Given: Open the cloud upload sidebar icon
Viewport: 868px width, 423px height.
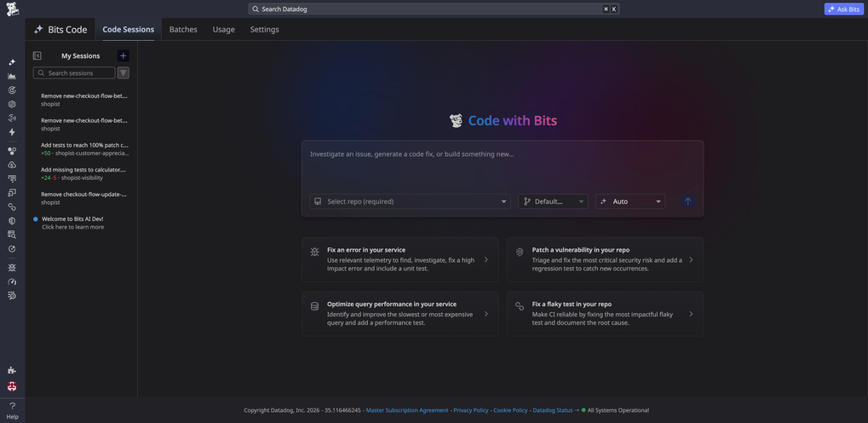Looking at the screenshot, I should pyautogui.click(x=12, y=165).
